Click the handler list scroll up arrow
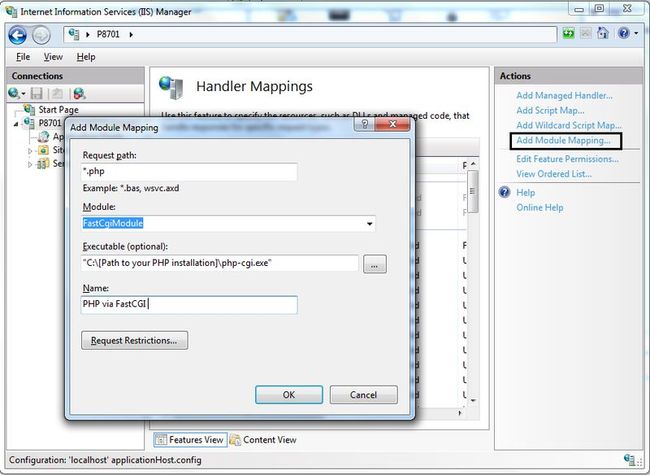The height and width of the screenshot is (475, 650). 473,165
